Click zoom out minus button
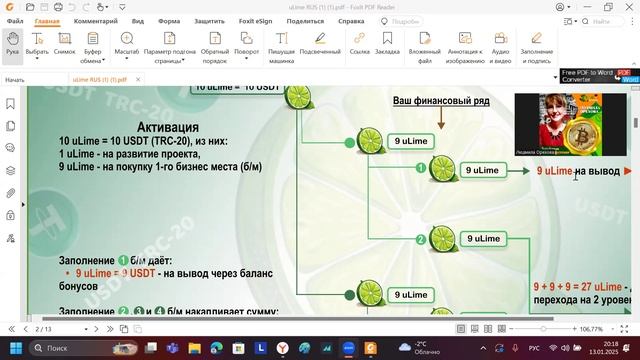Viewport: 640px width, 360px height. tap(511, 329)
